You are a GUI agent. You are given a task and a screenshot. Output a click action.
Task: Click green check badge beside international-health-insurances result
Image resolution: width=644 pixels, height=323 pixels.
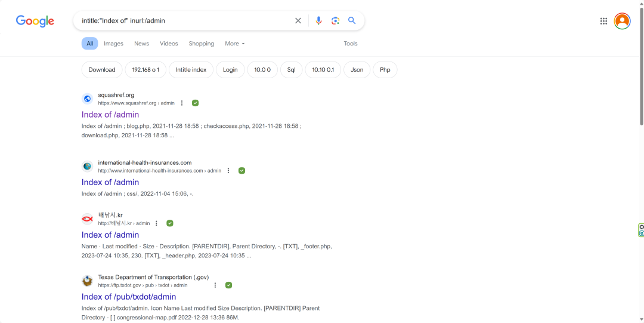coord(242,170)
